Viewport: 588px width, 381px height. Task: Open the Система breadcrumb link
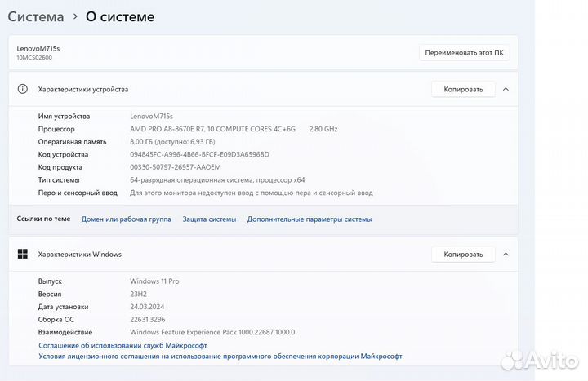36,17
